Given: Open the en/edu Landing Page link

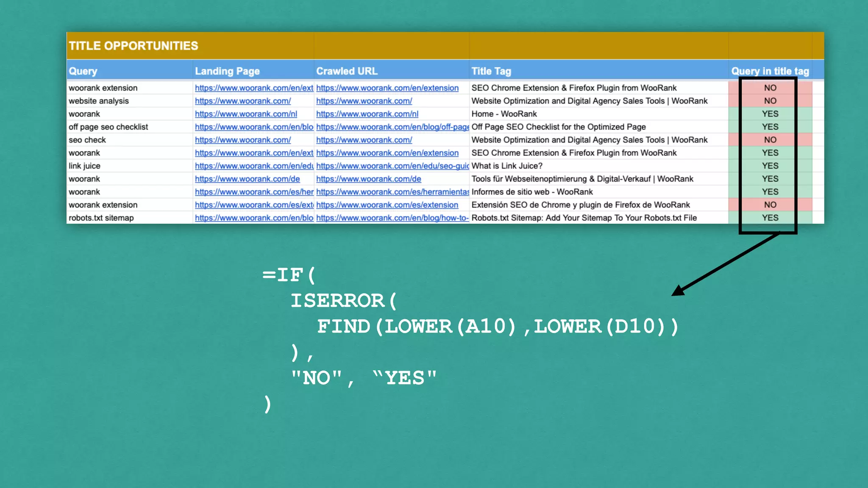Looking at the screenshot, I should point(254,166).
